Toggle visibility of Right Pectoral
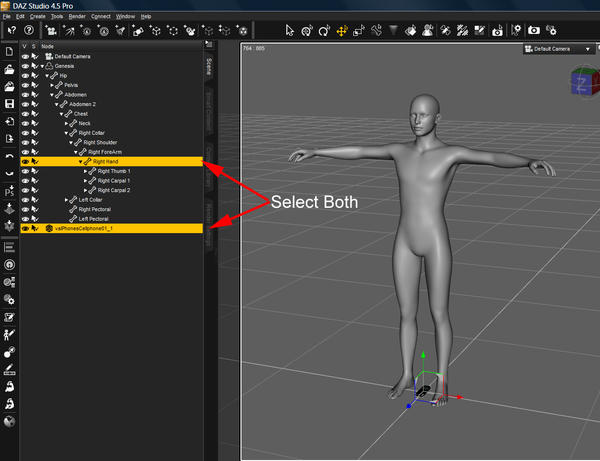The image size is (600, 461). click(25, 209)
